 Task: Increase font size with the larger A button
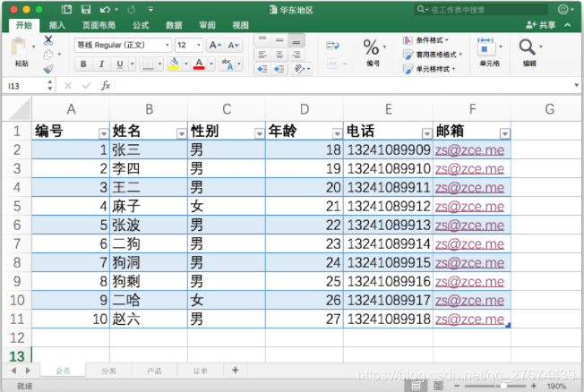pyautogui.click(x=215, y=46)
